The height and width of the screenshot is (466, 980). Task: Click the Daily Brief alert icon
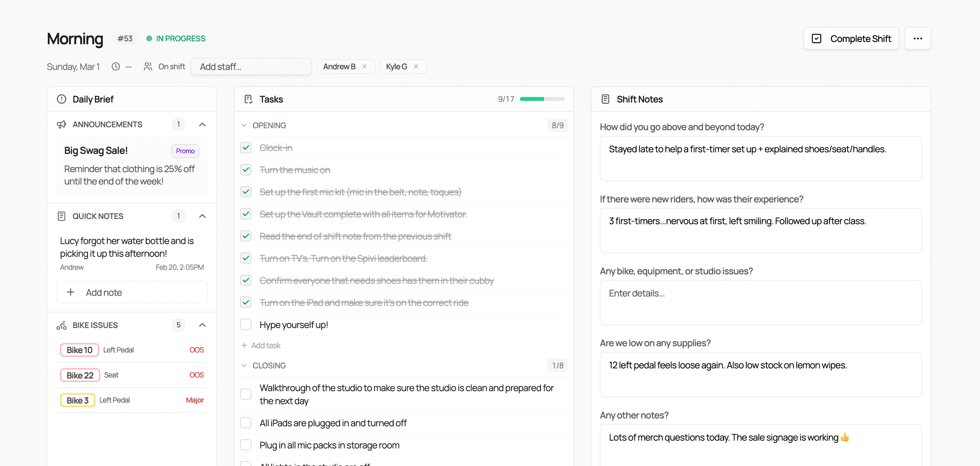pyautogui.click(x=61, y=99)
